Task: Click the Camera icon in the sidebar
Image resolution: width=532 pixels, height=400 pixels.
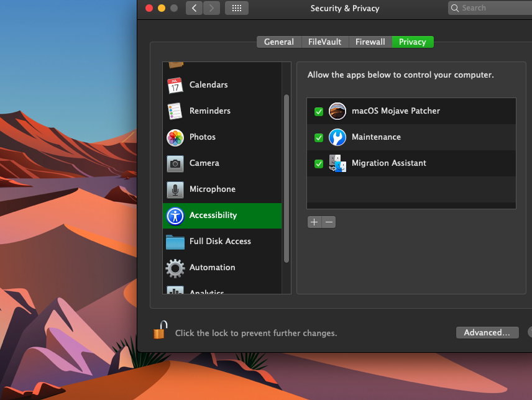Action: click(175, 164)
